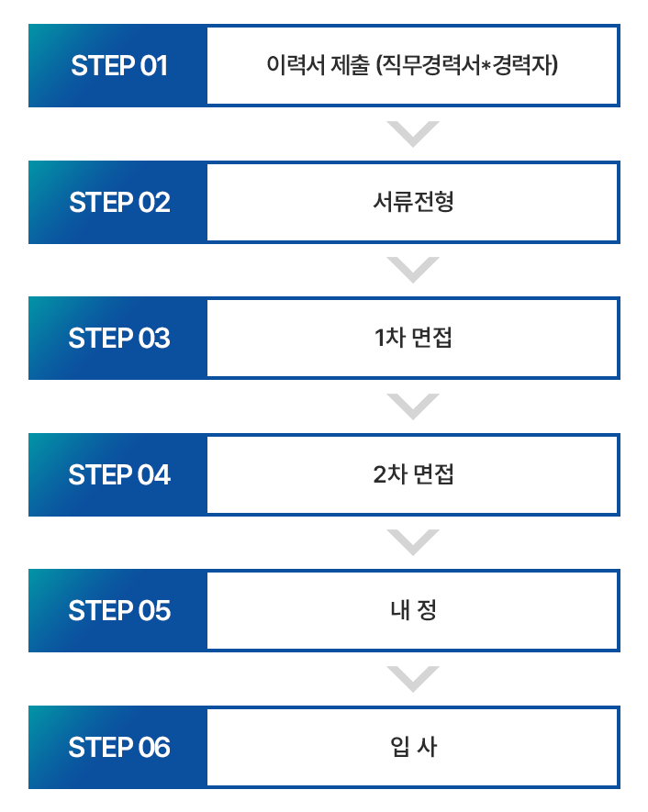Click the asterisk in 이력서 제출 line
Image resolution: width=648 pixels, height=812 pixels.
click(486, 67)
